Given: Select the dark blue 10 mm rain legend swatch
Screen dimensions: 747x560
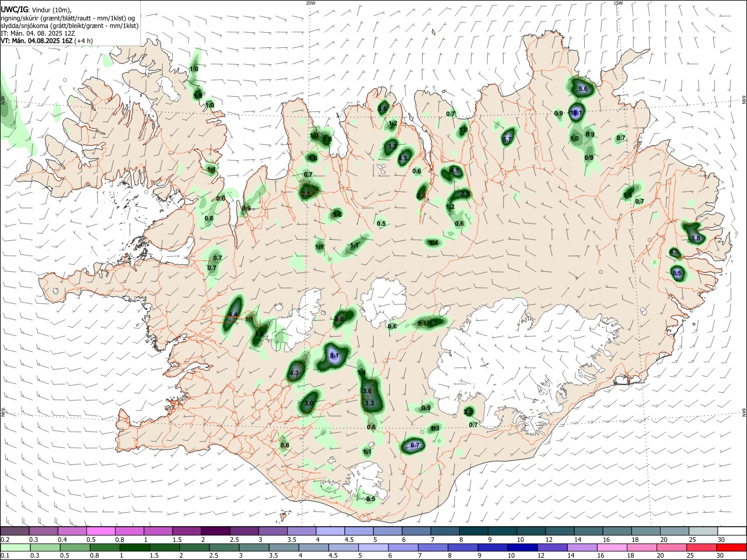Looking at the screenshot, I should coord(522,547).
